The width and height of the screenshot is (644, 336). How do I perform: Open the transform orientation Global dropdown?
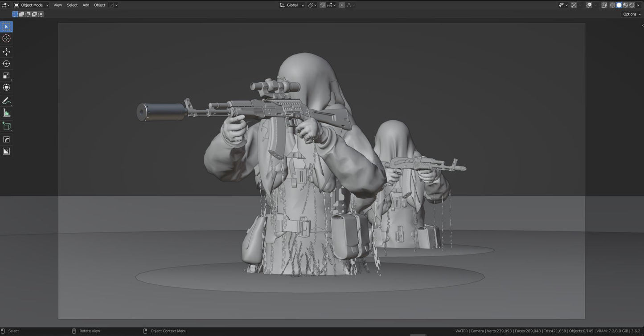click(292, 5)
